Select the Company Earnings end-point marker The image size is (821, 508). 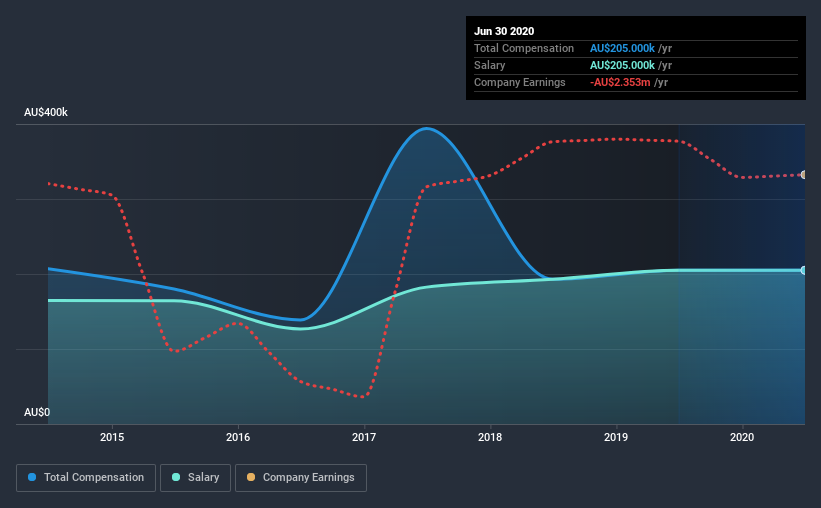(x=804, y=175)
